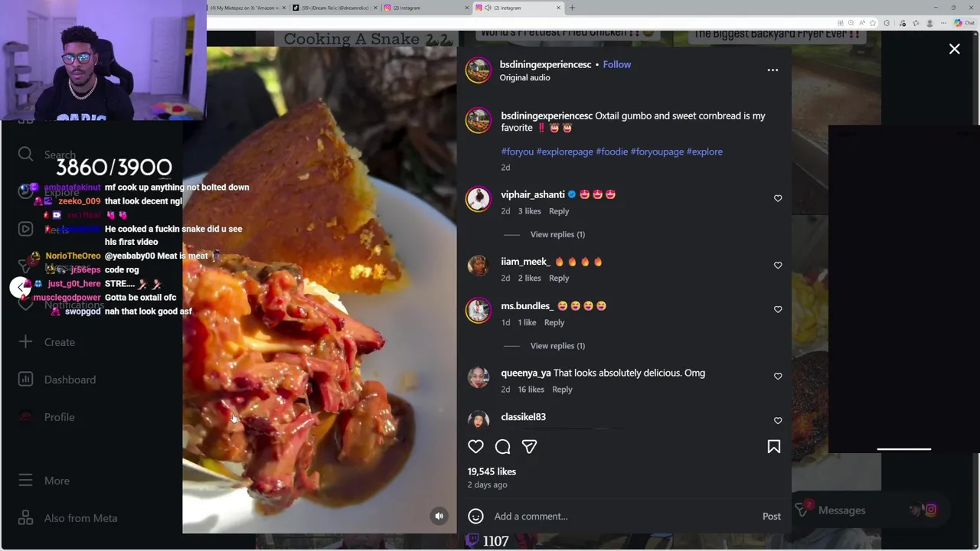Open the More menu in the sidebar
The width and height of the screenshot is (980, 551).
pyautogui.click(x=56, y=481)
